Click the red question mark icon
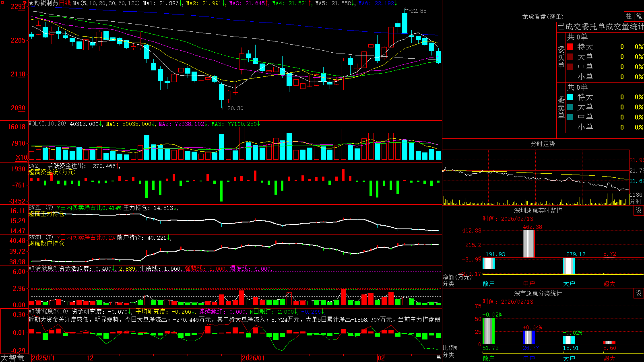 (x=25, y=3)
